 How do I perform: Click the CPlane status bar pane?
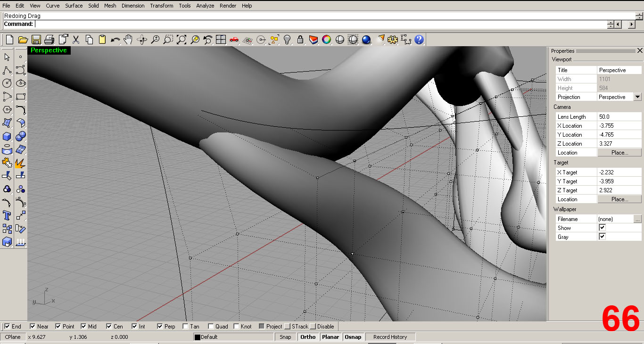click(13, 337)
